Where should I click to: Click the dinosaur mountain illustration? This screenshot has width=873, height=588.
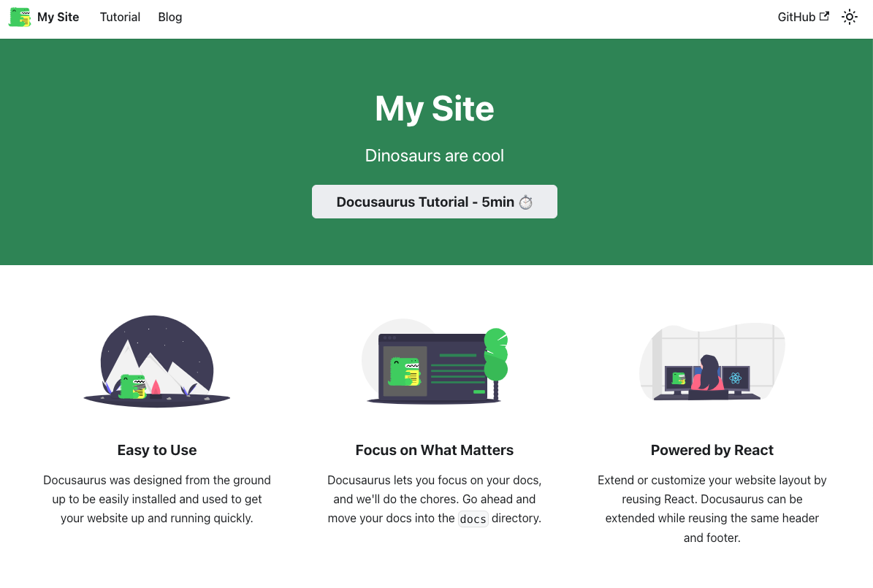157,362
